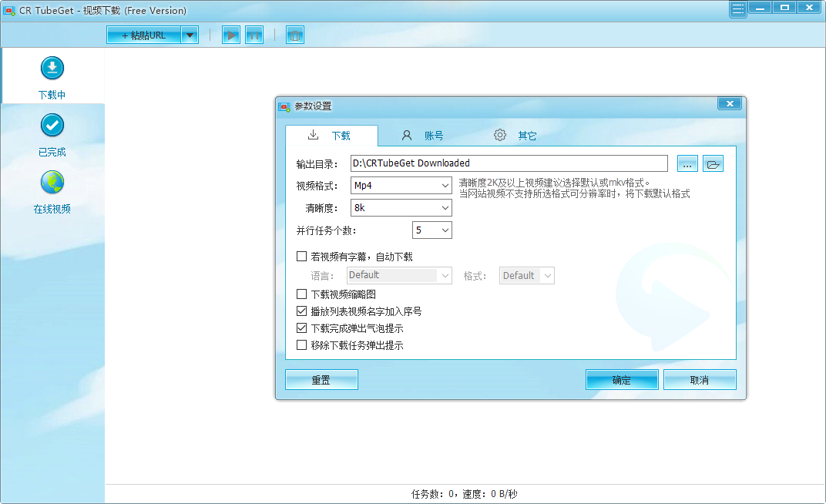Minimize the CR TubeGet window
This screenshot has height=504, width=826.
[761, 8]
